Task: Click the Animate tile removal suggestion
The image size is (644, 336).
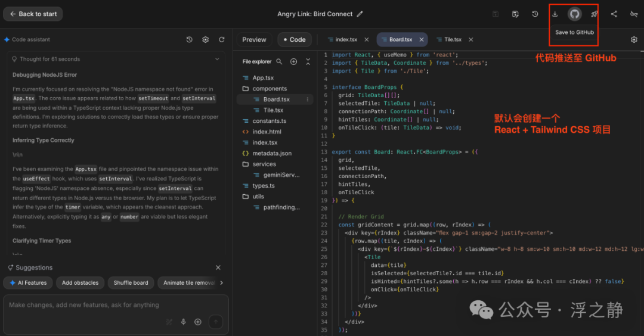Action: tap(188, 282)
